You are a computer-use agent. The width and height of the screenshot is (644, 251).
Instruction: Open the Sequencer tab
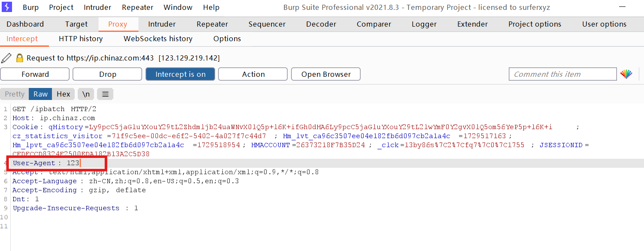point(267,24)
